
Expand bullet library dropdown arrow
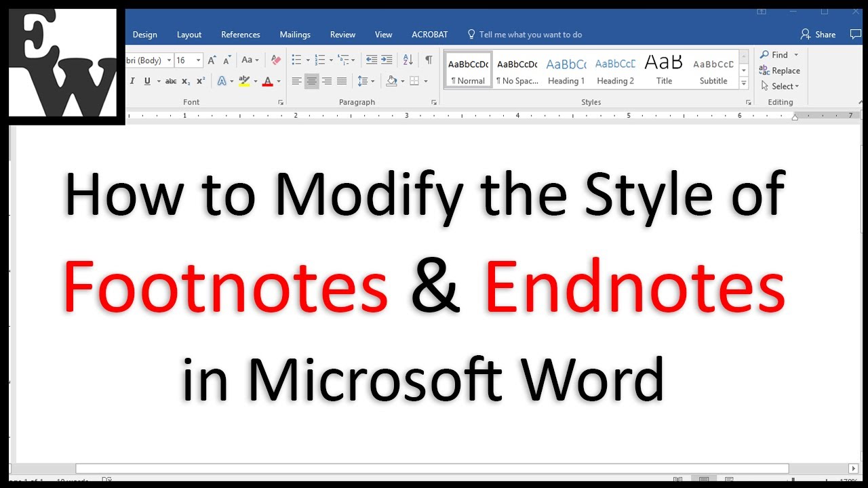(x=307, y=60)
